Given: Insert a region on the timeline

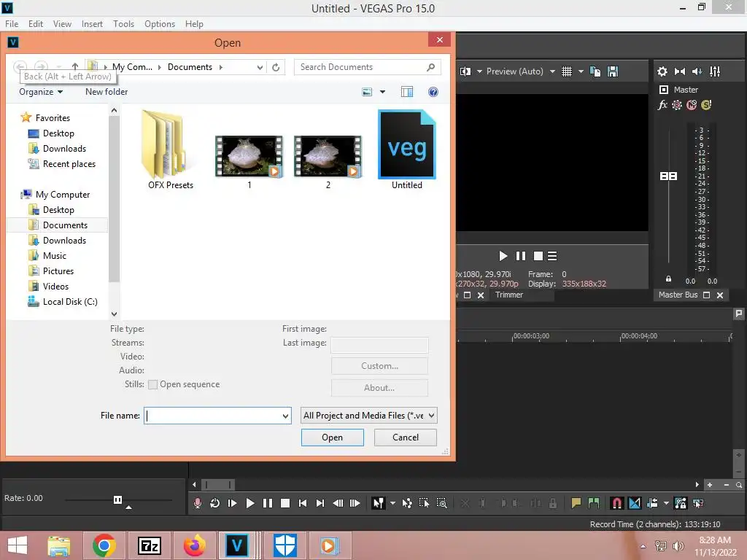Looking at the screenshot, I should coord(594,503).
